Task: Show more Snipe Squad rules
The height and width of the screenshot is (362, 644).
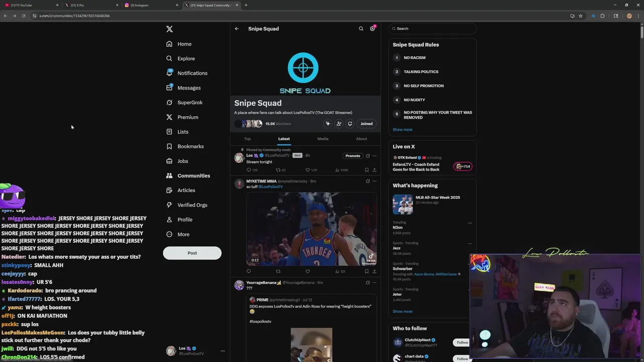Action: [x=403, y=130]
